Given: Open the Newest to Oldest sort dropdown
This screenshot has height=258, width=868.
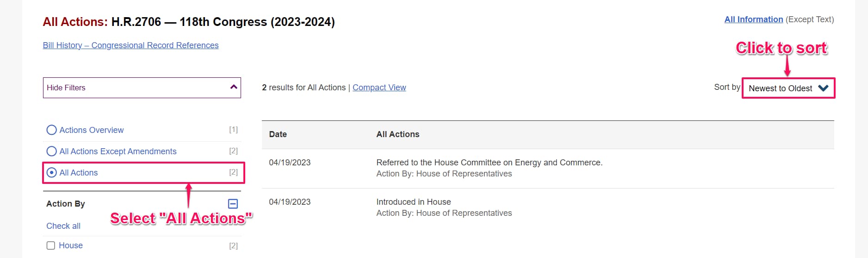Looking at the screenshot, I should point(788,88).
